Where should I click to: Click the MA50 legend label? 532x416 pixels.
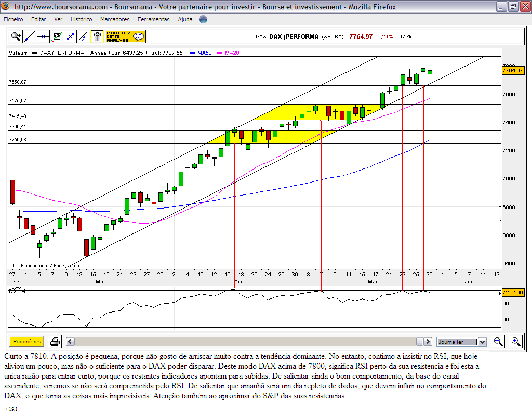point(205,53)
